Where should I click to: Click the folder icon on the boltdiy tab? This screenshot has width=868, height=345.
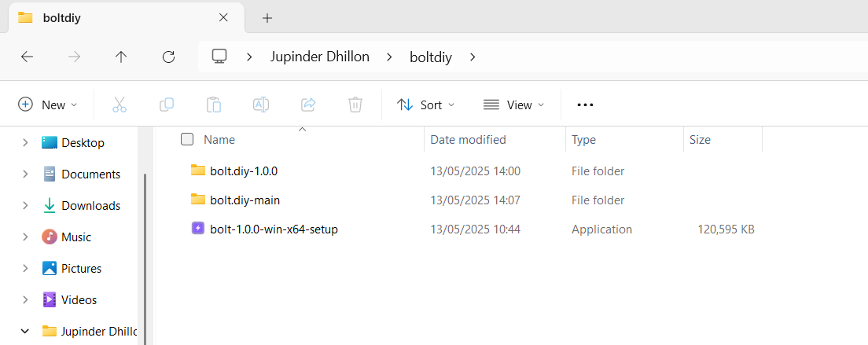tap(25, 17)
